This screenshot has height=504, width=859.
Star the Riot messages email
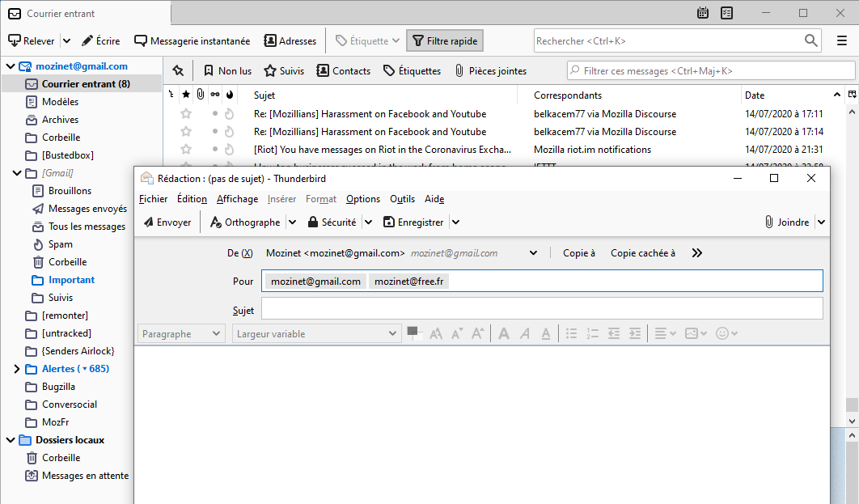(186, 149)
